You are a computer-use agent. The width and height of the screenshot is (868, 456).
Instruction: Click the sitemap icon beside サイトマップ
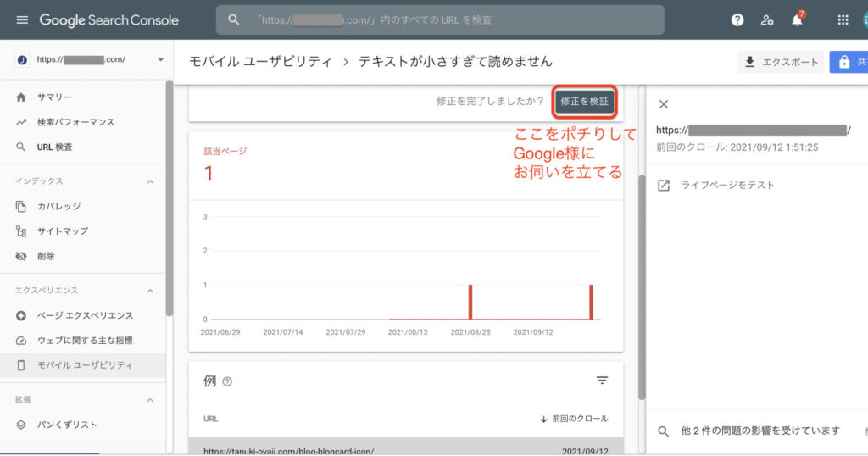tap(21, 231)
